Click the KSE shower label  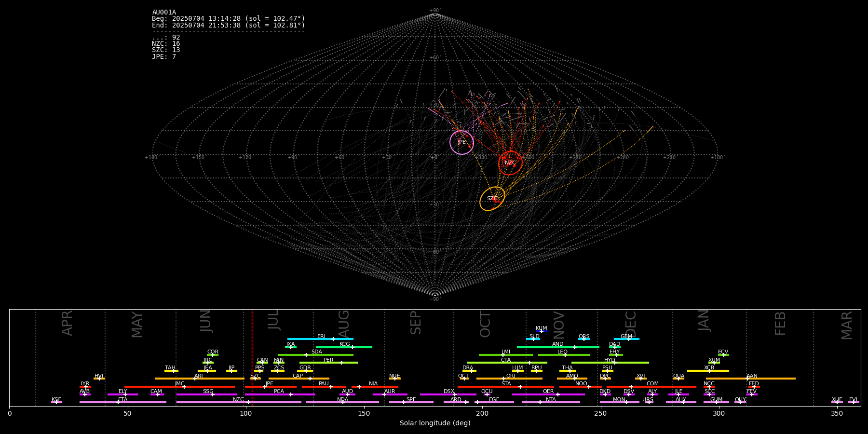click(56, 400)
